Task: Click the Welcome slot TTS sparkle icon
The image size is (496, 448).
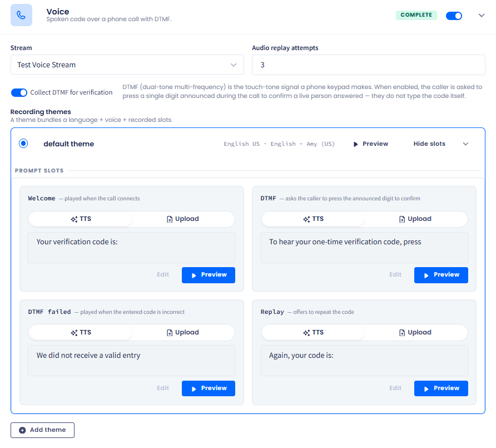Action: [x=74, y=219]
